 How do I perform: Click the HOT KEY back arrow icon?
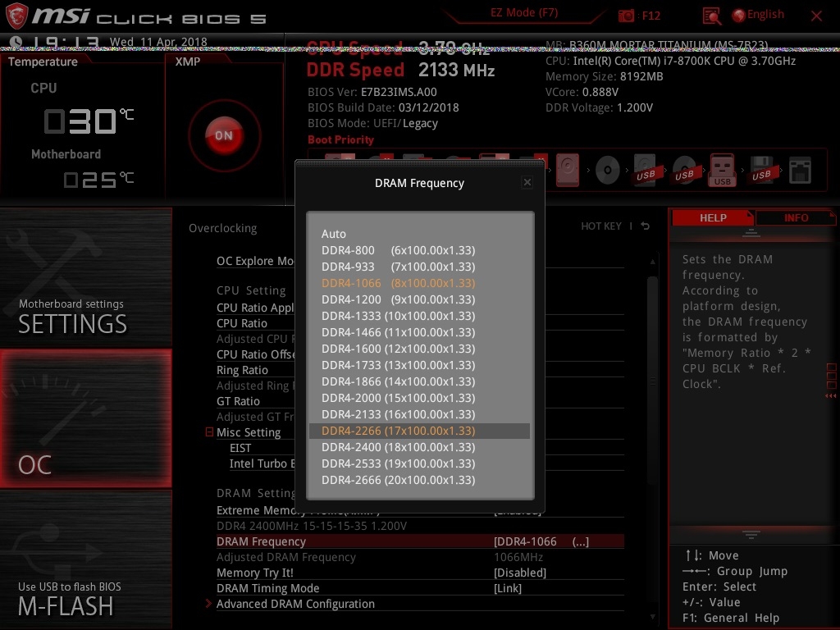click(646, 226)
